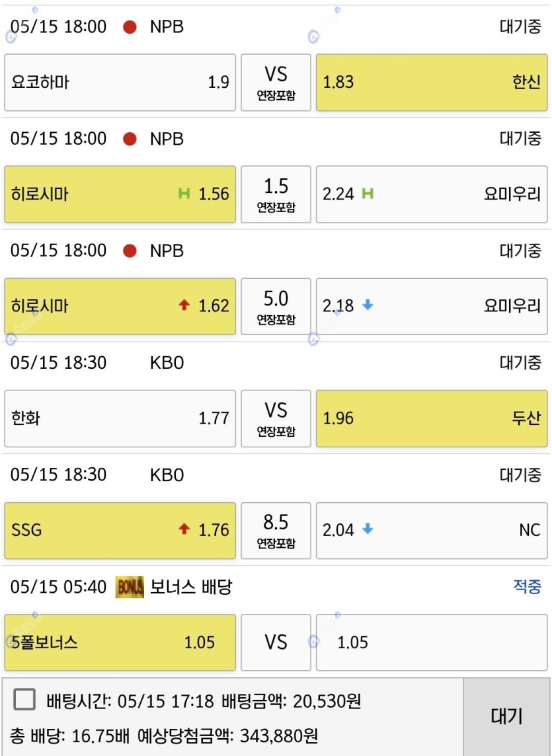The image size is (552, 756).
Task: Click the 8.5 연장포함 line box
Action: point(276,530)
